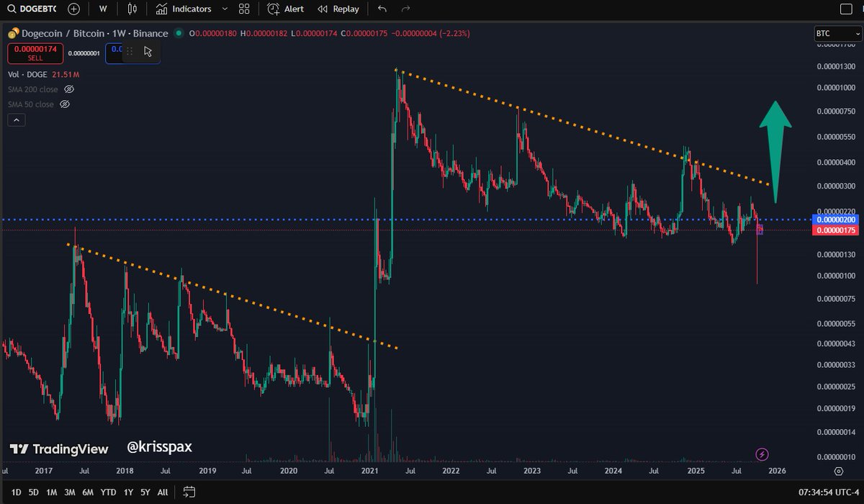Hide the SMA 50 close indicator

click(x=64, y=104)
